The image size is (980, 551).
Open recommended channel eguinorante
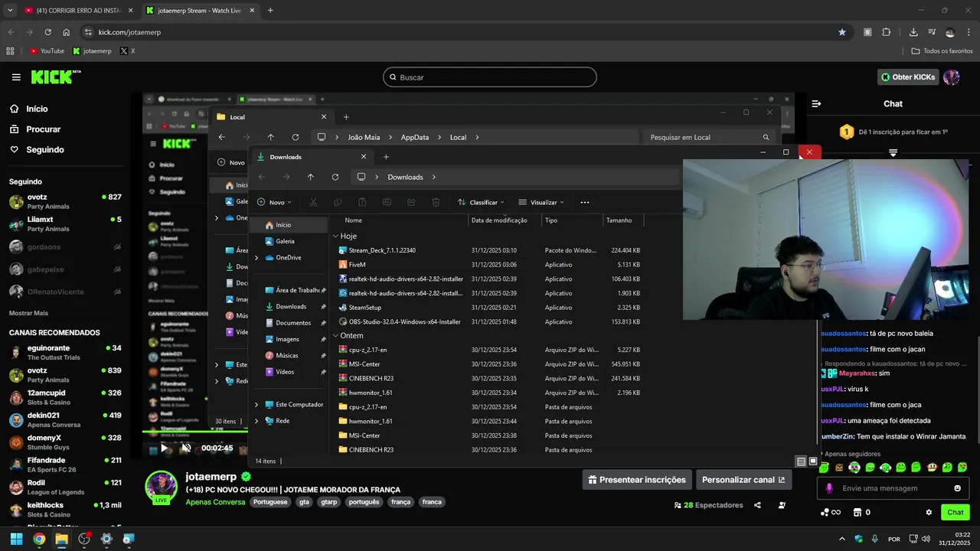(65, 352)
